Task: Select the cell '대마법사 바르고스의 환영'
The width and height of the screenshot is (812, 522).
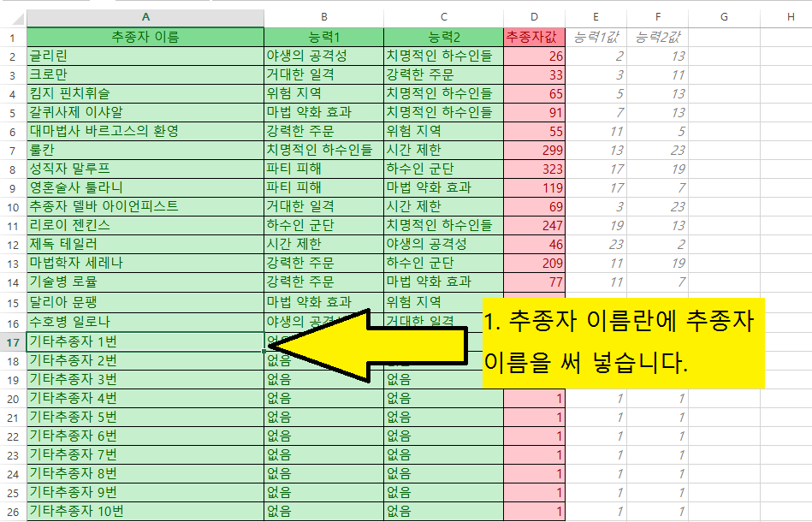Action: point(145,131)
